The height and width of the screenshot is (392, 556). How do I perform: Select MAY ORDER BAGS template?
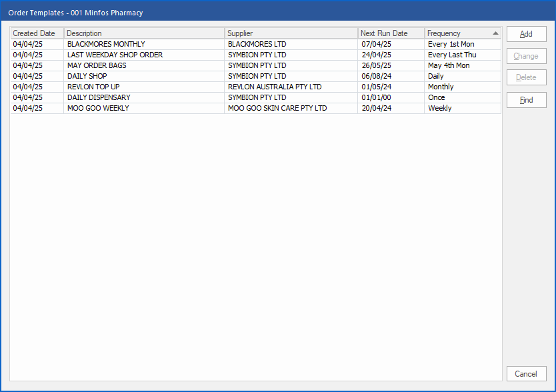pyautogui.click(x=255, y=65)
